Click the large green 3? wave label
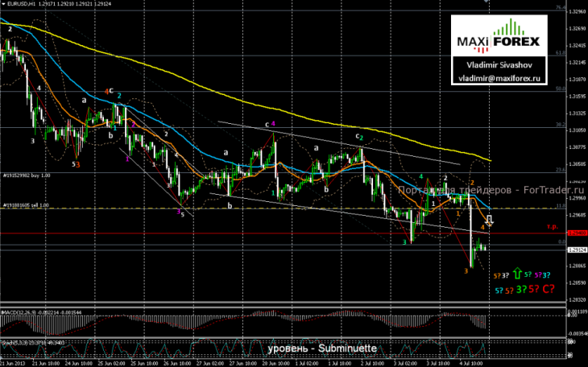 click(521, 289)
